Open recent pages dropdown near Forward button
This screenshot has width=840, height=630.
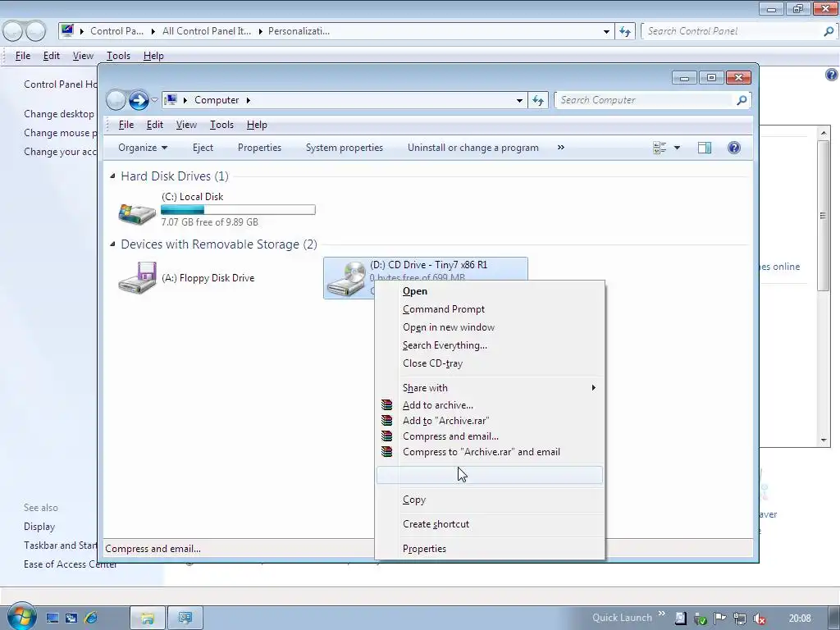coord(154,99)
